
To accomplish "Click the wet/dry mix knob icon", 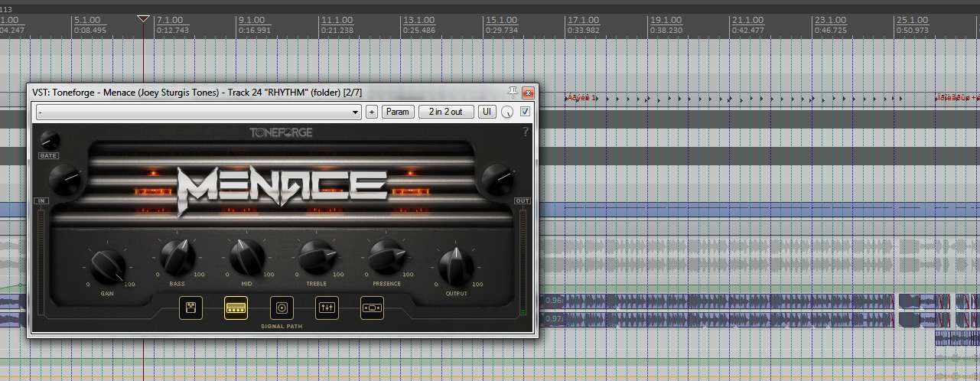I will click(507, 112).
